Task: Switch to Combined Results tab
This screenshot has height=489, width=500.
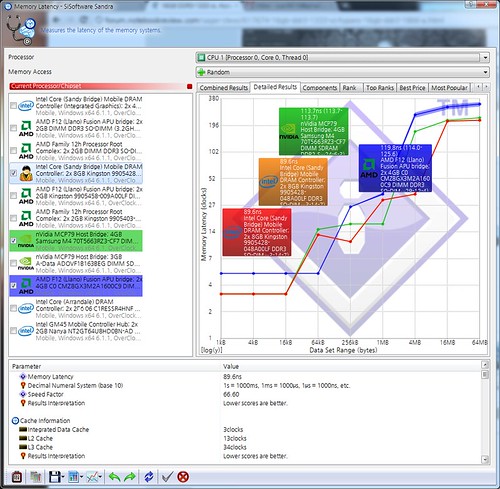Action: [224, 88]
